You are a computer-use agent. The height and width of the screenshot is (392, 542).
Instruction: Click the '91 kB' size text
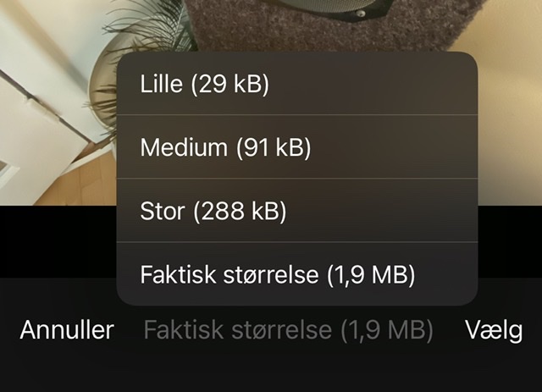pyautogui.click(x=273, y=147)
